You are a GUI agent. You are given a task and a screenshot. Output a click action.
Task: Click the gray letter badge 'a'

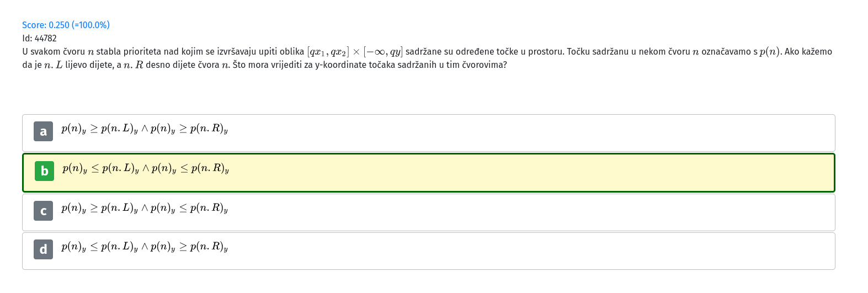[x=43, y=131]
